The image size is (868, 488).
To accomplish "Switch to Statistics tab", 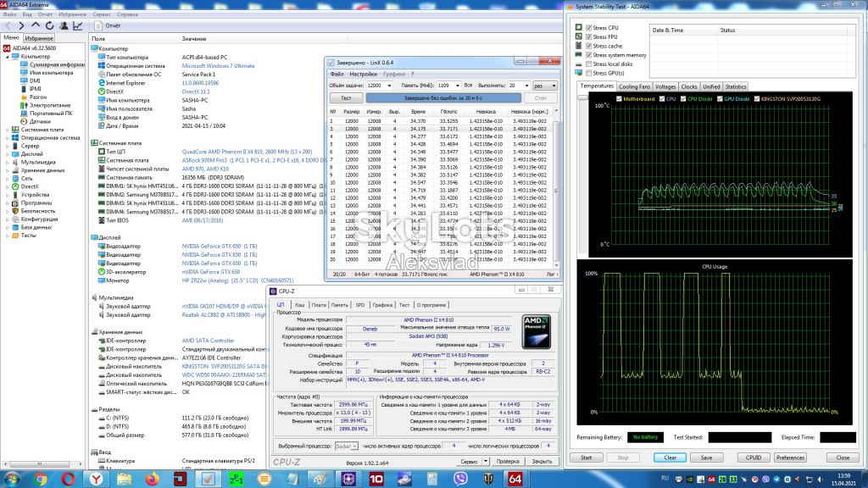I will click(736, 87).
